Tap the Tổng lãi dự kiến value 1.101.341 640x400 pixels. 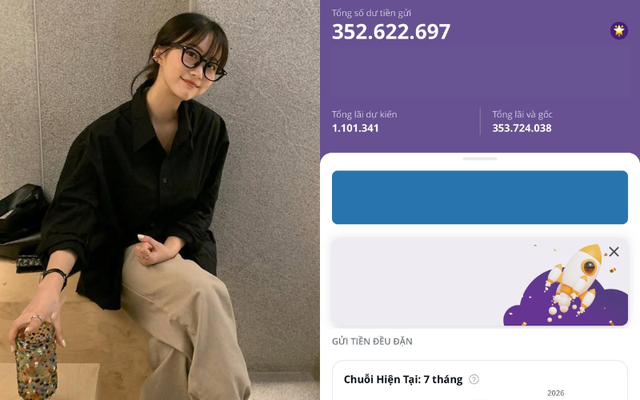tap(355, 128)
